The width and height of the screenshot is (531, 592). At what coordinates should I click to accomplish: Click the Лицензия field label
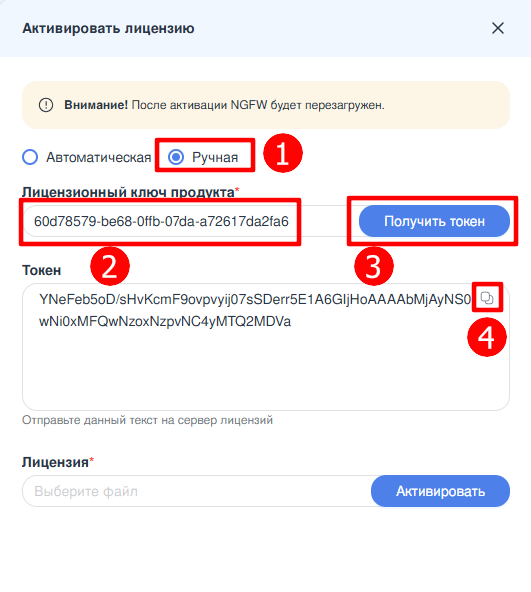pos(55,462)
